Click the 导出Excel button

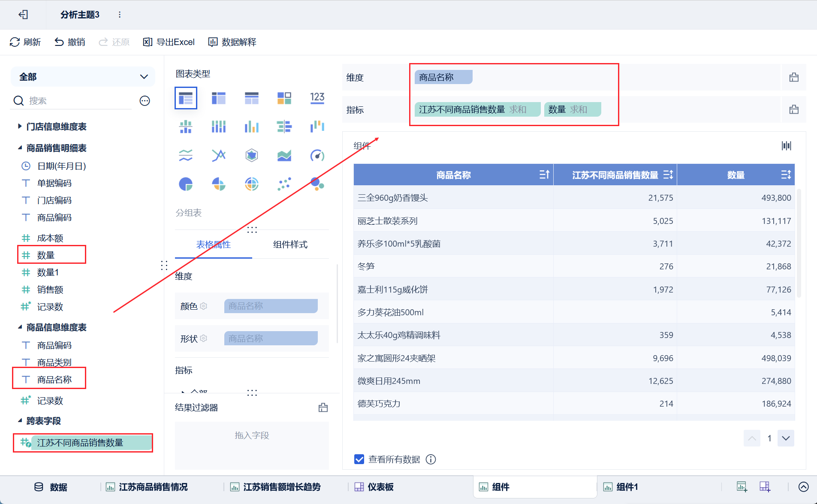[169, 42]
